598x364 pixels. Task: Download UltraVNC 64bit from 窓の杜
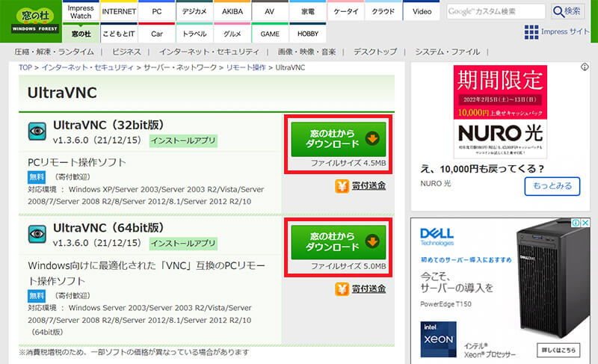pos(339,242)
